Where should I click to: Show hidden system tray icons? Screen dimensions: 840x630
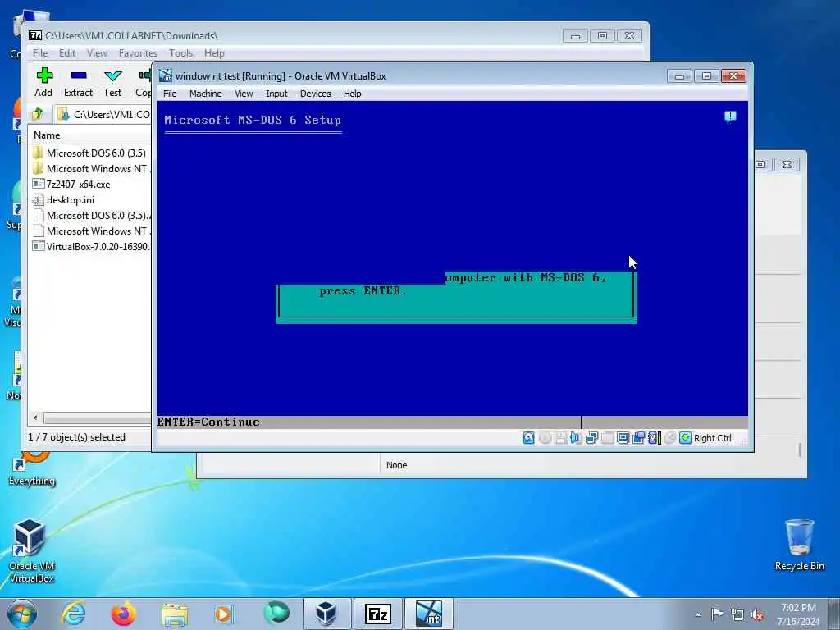pyautogui.click(x=697, y=615)
